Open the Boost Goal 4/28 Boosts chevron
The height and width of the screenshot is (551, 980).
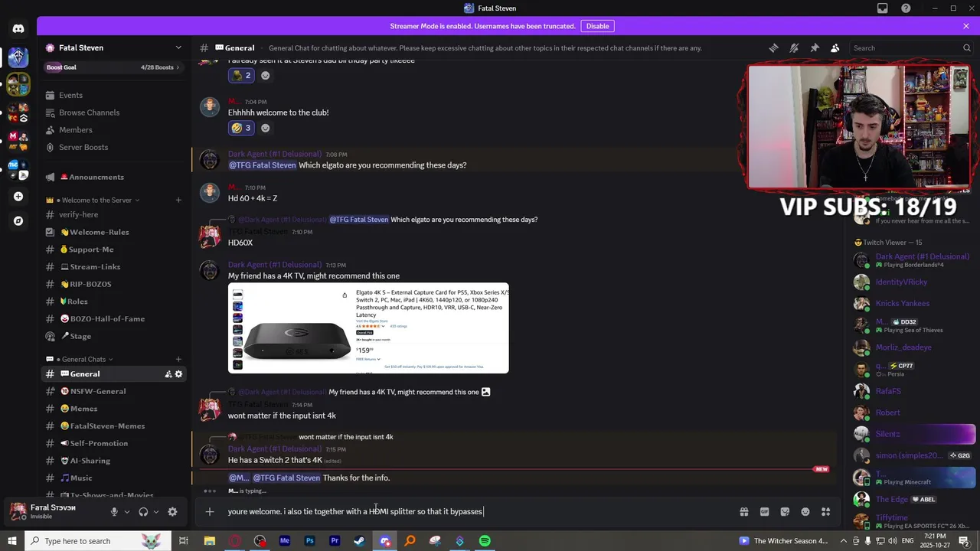[178, 67]
